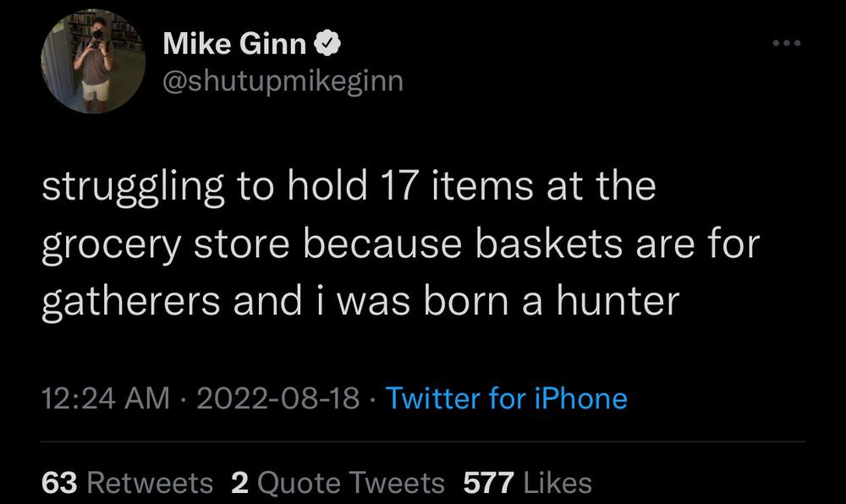The width and height of the screenshot is (846, 504).
Task: Click the Mike Ginn display name
Action: point(234,43)
